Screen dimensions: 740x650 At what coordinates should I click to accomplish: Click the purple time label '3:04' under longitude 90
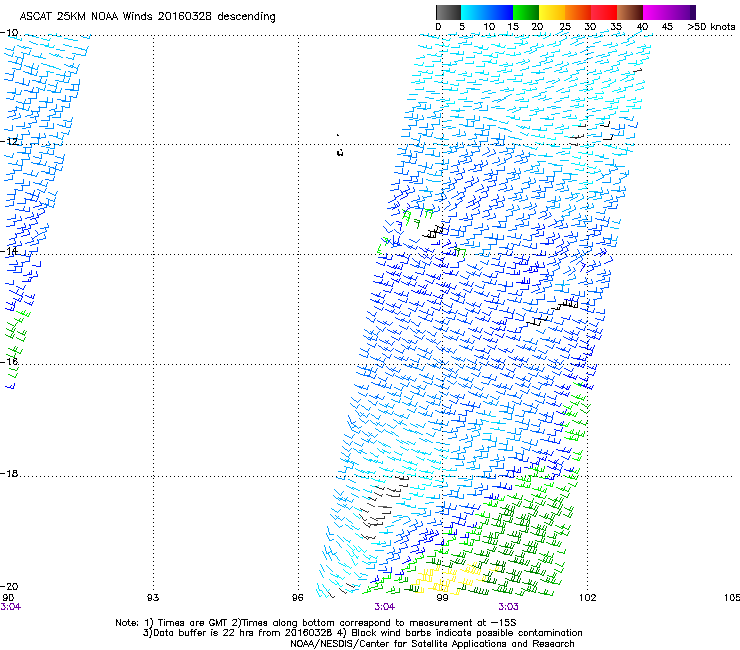coord(10,607)
